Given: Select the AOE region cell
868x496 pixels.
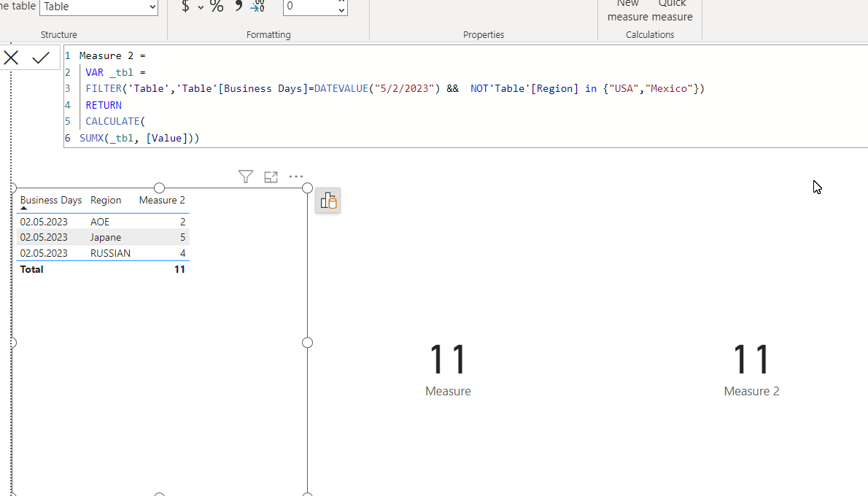Looking at the screenshot, I should point(100,222).
